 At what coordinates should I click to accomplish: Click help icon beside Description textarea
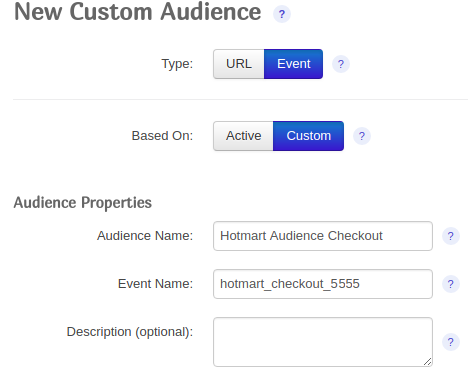[x=451, y=342]
